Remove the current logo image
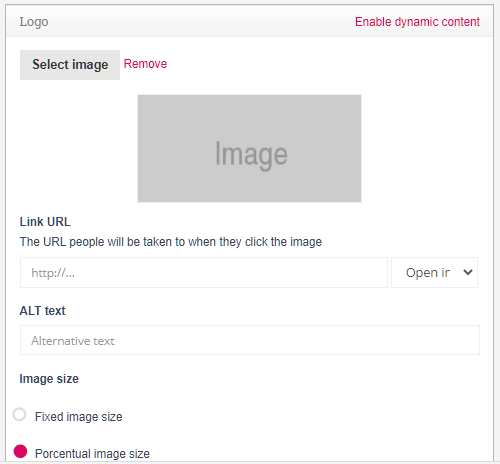 click(145, 64)
